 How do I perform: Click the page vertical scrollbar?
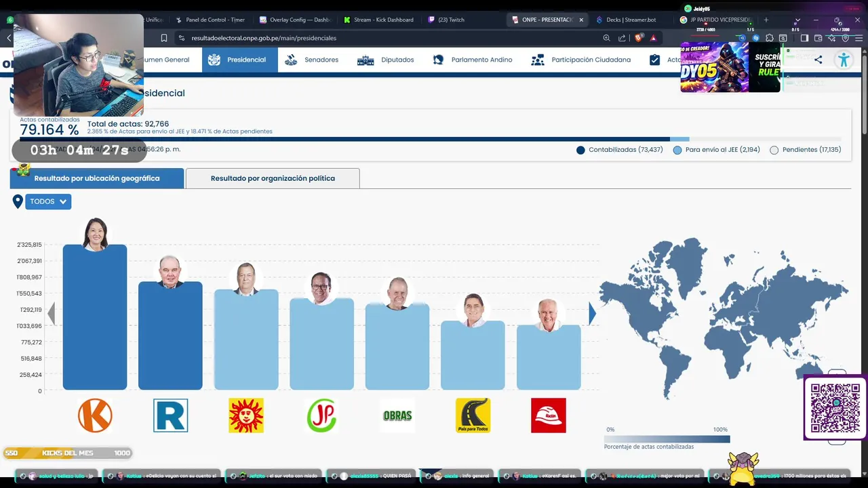click(864, 95)
